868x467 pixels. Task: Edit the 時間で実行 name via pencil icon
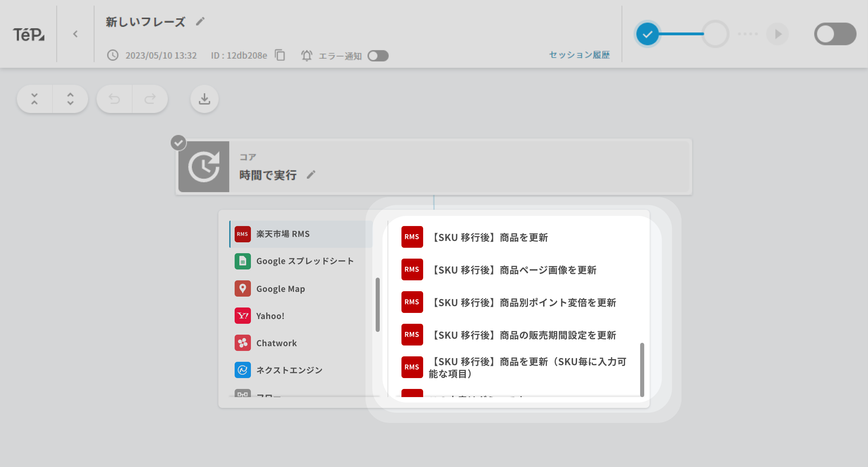coord(311,175)
